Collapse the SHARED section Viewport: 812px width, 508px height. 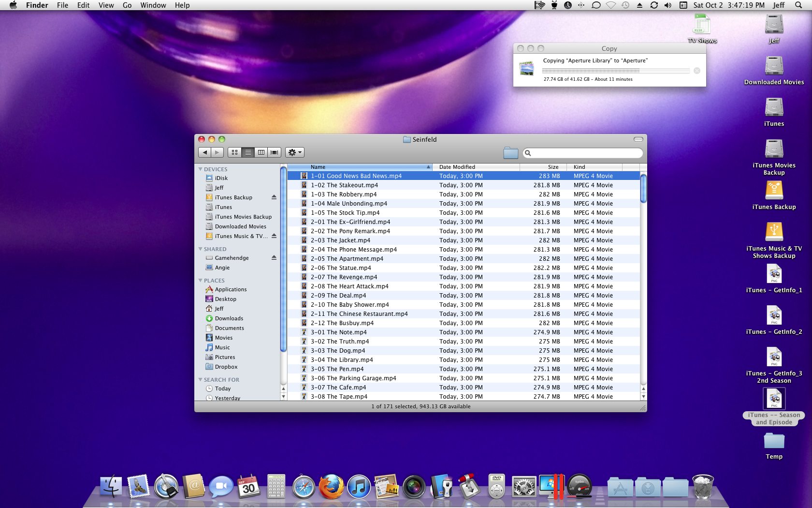pyautogui.click(x=201, y=249)
